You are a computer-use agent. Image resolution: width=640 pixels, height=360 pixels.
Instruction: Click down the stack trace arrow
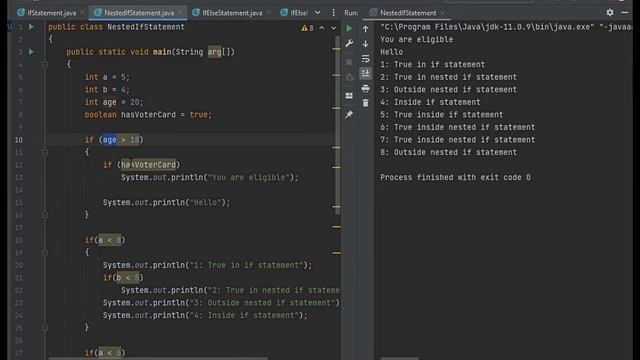coord(365,43)
